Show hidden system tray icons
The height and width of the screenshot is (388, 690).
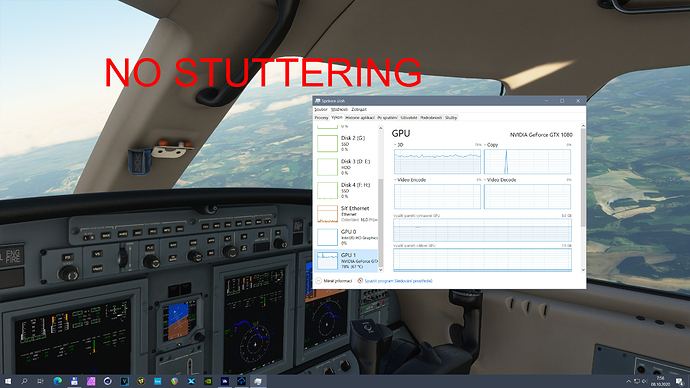click(628, 381)
